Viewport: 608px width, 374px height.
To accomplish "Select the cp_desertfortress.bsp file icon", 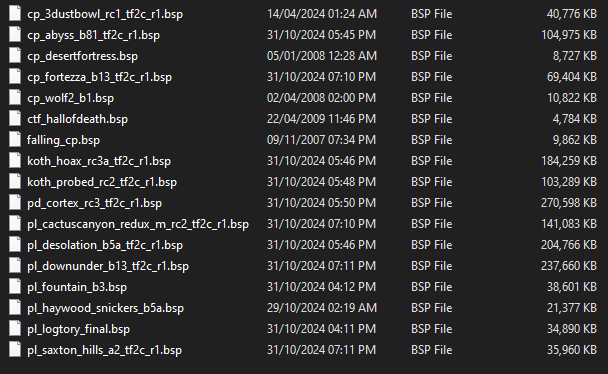I will (x=15, y=55).
